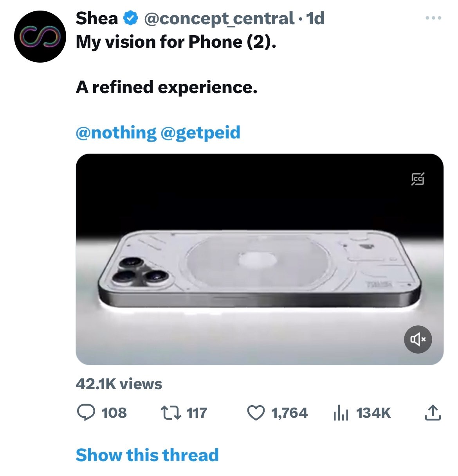Open the @getpeid mention link
The width and height of the screenshot is (458, 476).
pyautogui.click(x=200, y=133)
